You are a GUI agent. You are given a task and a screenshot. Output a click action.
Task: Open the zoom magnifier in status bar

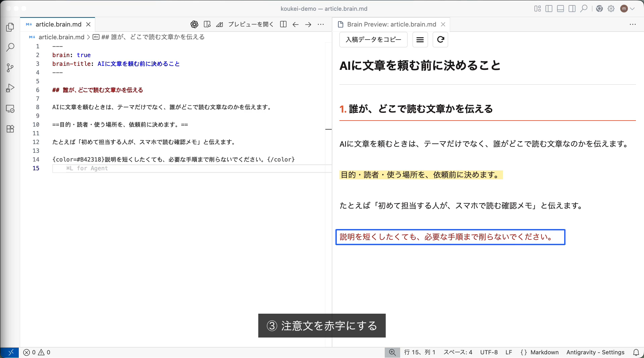click(392, 352)
